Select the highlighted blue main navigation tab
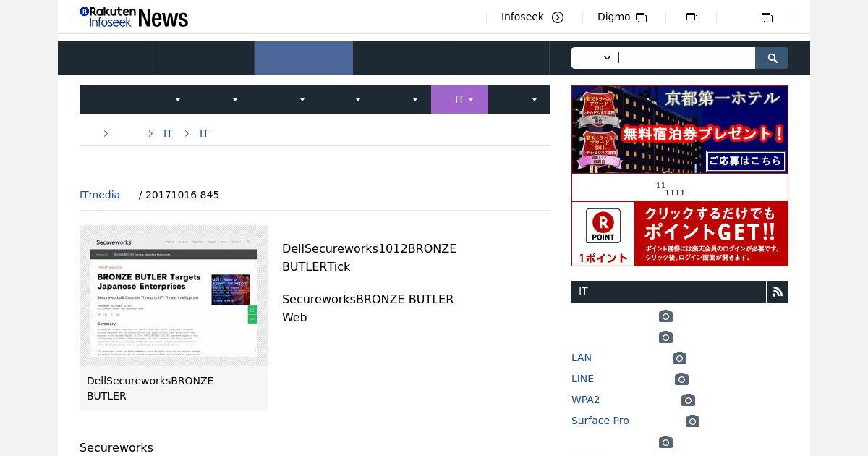The image size is (868, 456). [304, 58]
